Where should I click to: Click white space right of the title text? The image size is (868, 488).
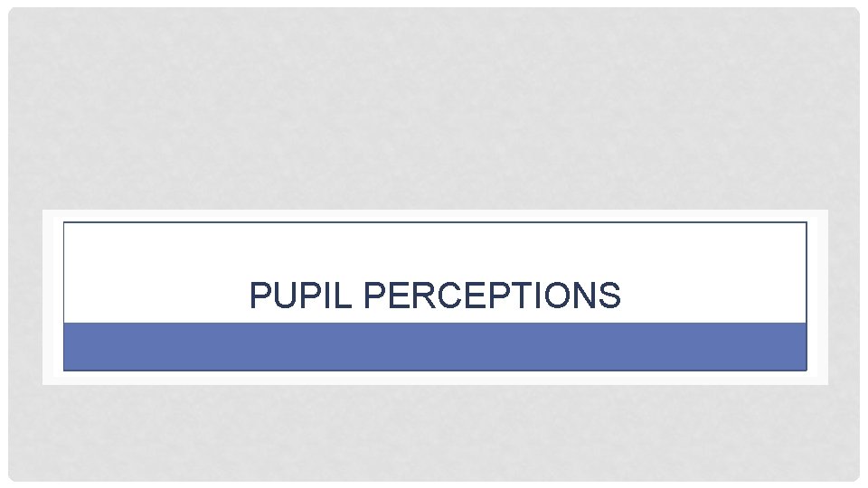tap(714, 296)
